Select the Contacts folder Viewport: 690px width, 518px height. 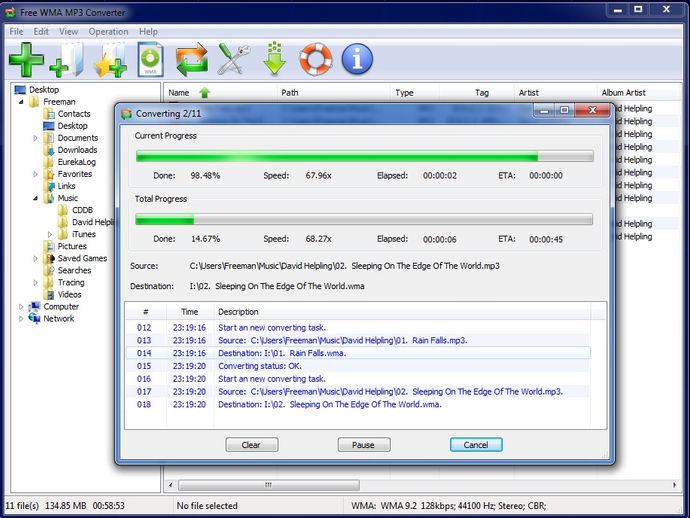[x=74, y=114]
